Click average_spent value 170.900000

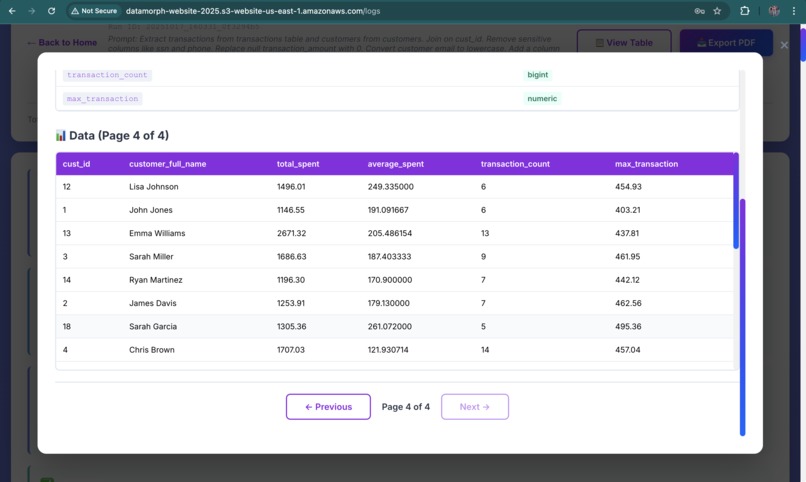(390, 280)
